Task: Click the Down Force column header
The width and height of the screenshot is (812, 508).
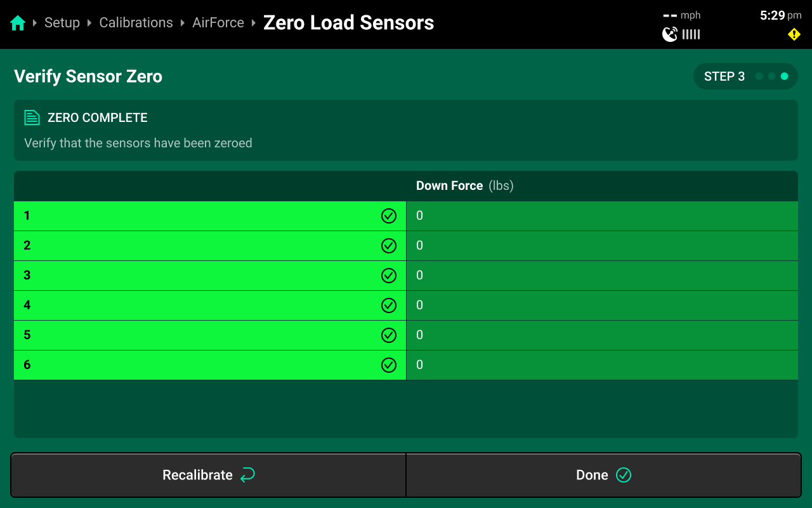Action: (464, 186)
